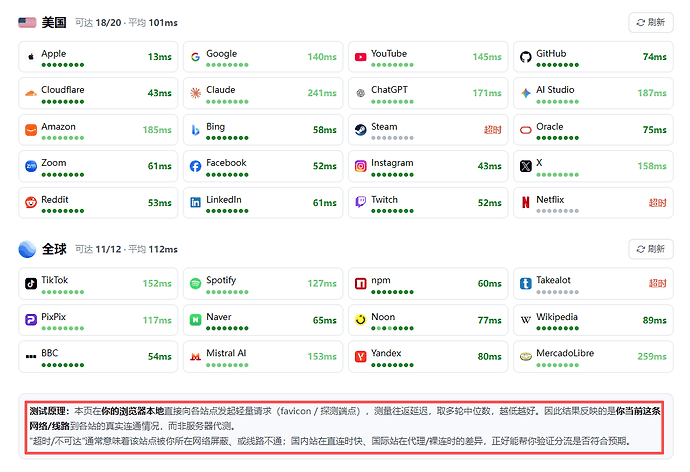Open the Cloudflare latency card
Screen dimensions: 690x472
tap(98, 93)
